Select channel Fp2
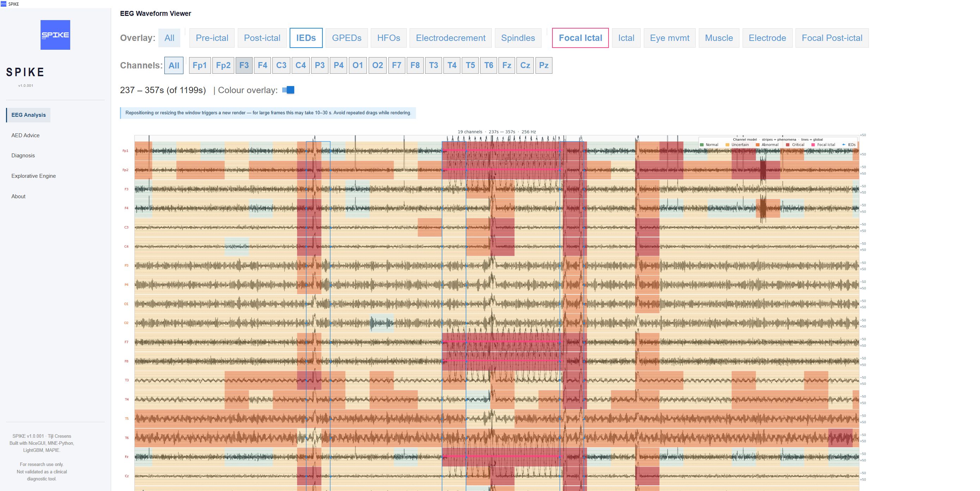980x491 pixels. [x=223, y=65]
